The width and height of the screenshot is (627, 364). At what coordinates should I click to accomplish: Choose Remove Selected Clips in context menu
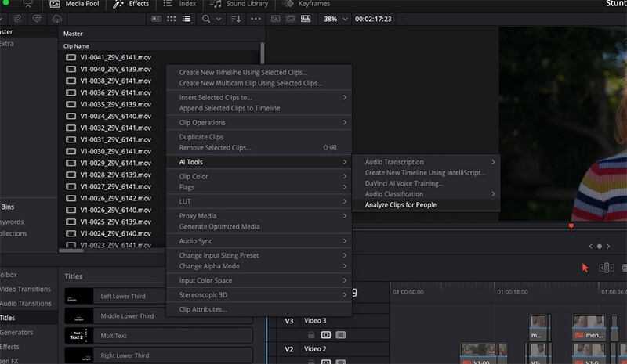click(x=215, y=148)
